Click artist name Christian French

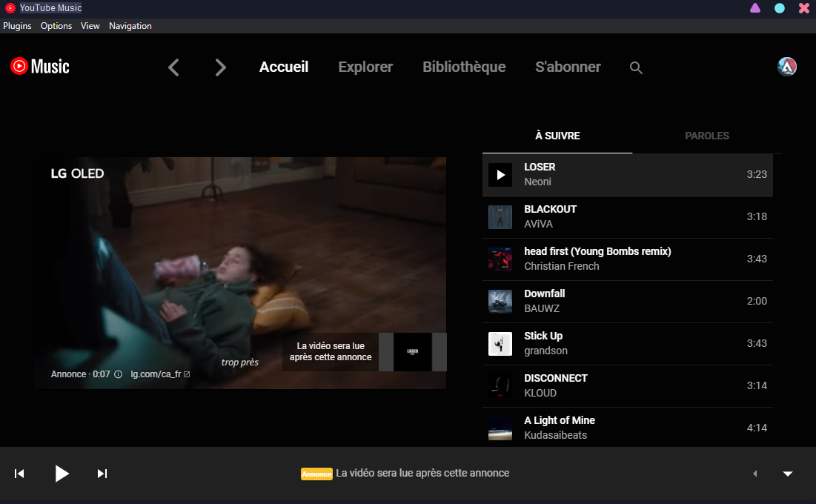pyautogui.click(x=562, y=266)
